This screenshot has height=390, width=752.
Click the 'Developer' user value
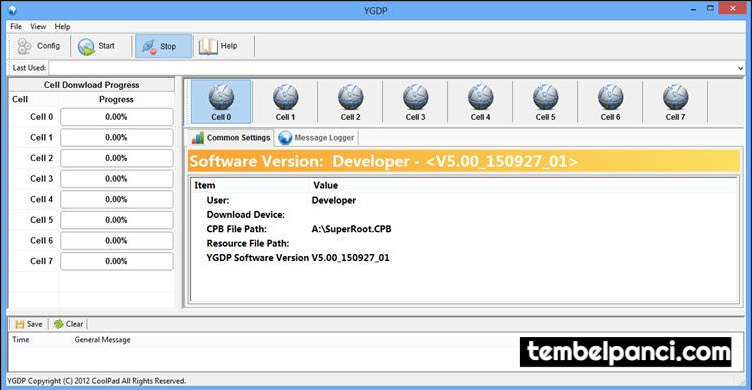[x=334, y=200]
